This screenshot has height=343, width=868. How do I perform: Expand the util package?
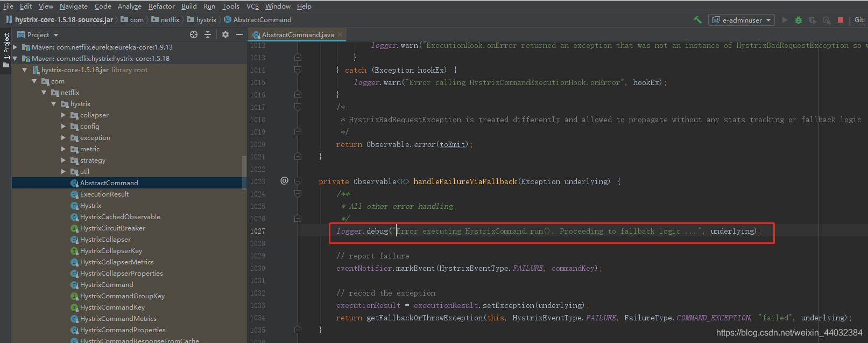click(63, 171)
